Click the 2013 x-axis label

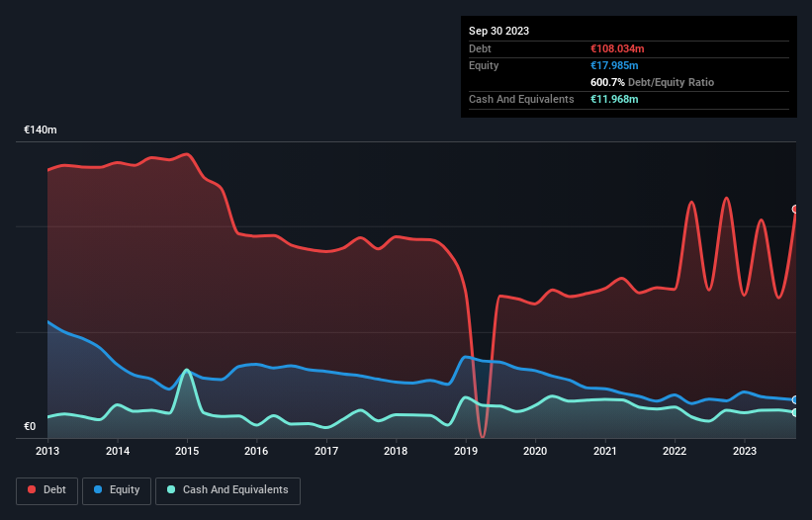(x=47, y=451)
